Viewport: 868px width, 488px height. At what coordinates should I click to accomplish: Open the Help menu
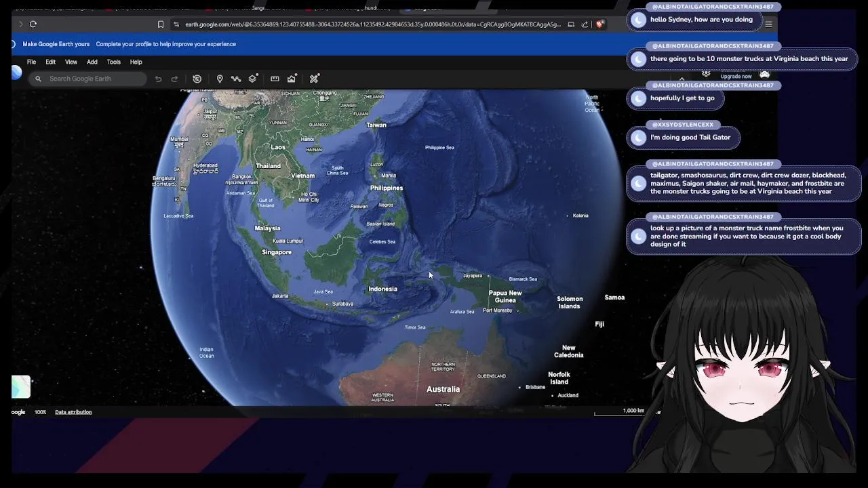coord(136,62)
